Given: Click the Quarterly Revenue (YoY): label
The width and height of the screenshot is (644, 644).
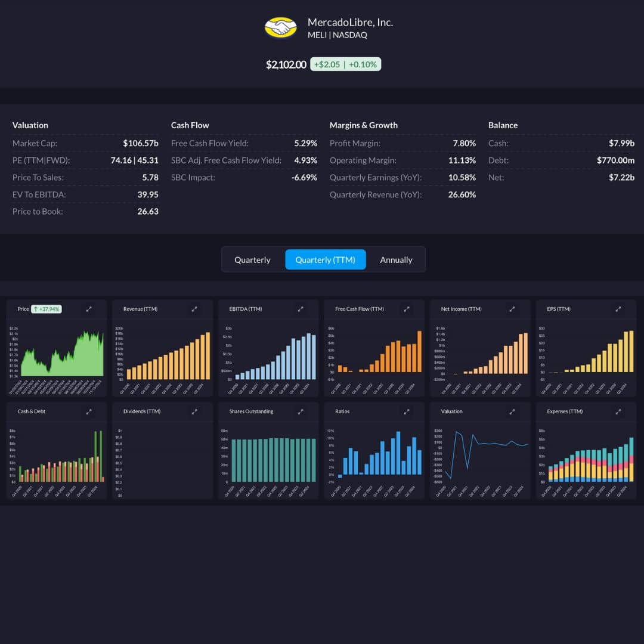Looking at the screenshot, I should point(376,194).
